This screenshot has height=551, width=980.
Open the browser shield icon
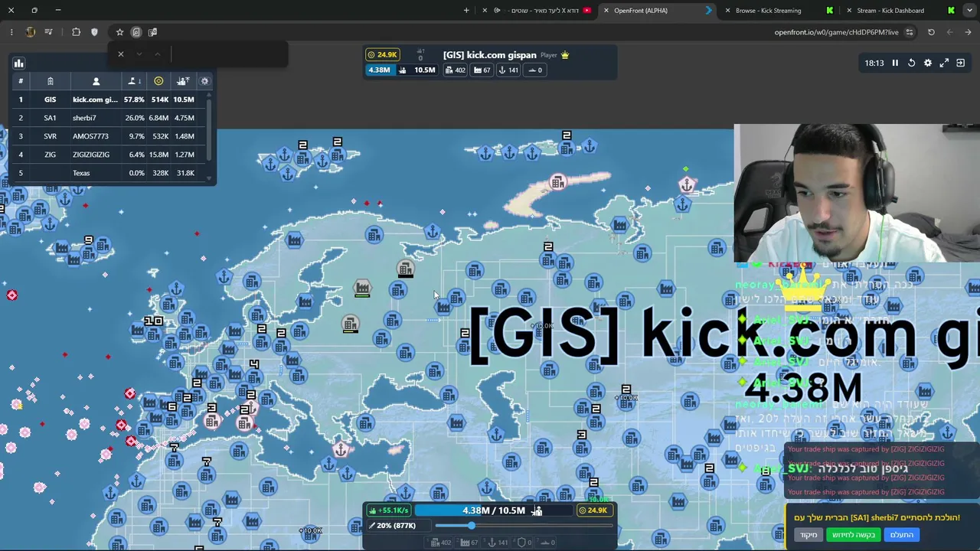[x=94, y=32]
